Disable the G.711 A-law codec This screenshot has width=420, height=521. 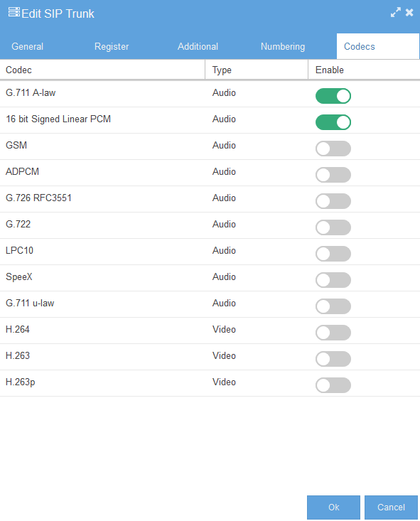coord(333,96)
